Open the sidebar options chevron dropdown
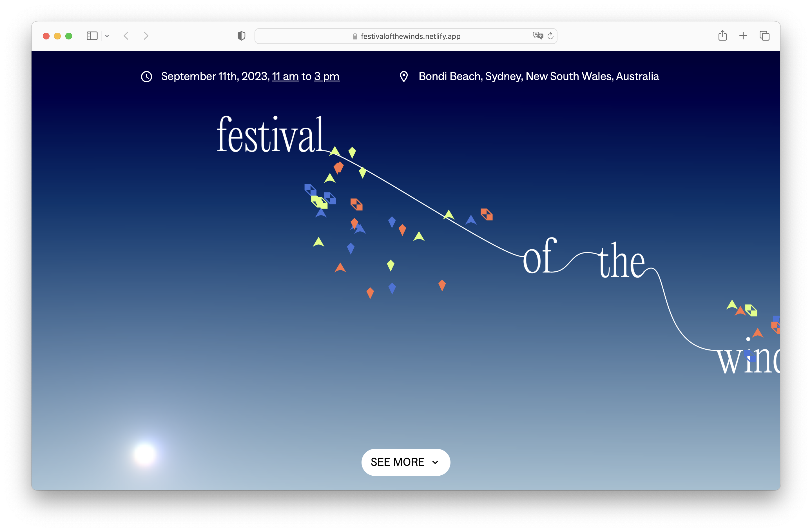Image resolution: width=812 pixels, height=532 pixels. pos(107,36)
